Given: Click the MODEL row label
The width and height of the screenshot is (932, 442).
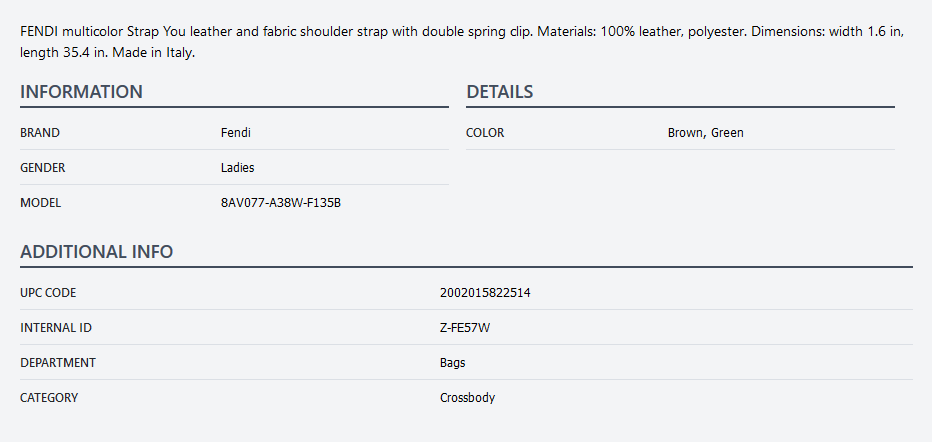Looking at the screenshot, I should tap(41, 203).
